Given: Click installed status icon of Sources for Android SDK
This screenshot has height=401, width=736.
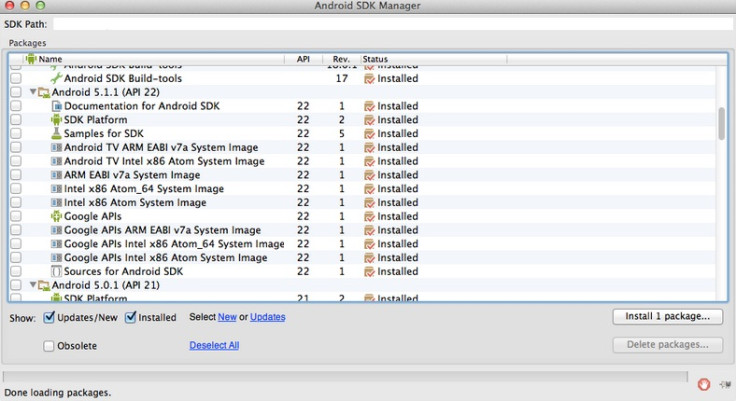Looking at the screenshot, I should click(x=369, y=271).
